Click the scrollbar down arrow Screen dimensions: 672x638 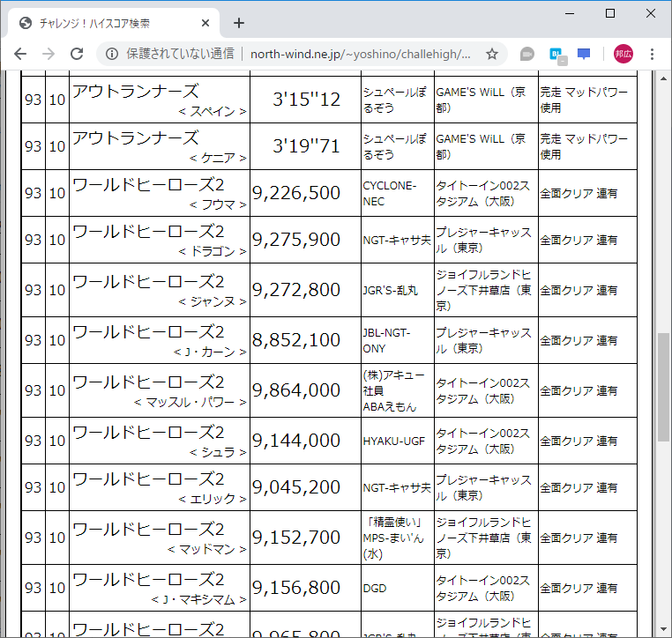(663, 629)
